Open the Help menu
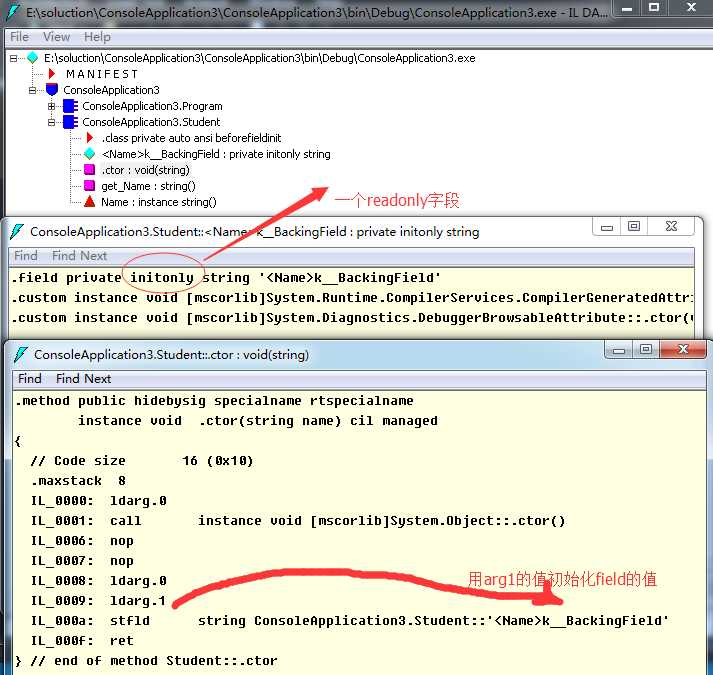 coord(97,37)
